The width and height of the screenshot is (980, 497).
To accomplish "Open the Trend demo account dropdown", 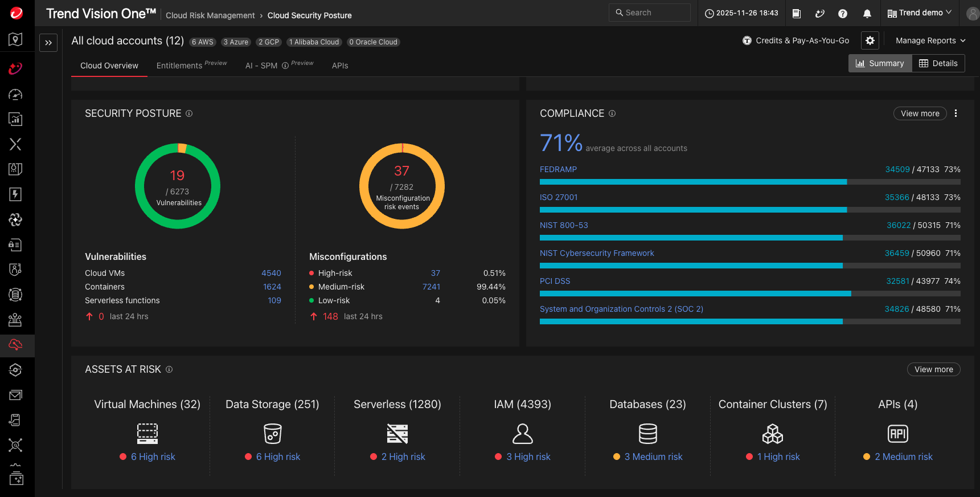I will [x=919, y=13].
